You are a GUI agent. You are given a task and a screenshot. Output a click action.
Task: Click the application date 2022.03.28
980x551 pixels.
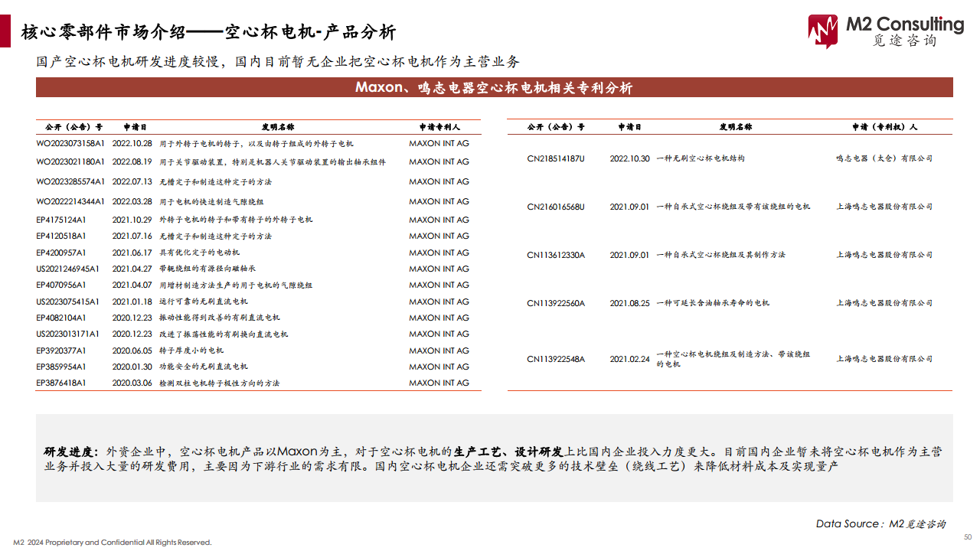pyautogui.click(x=132, y=201)
